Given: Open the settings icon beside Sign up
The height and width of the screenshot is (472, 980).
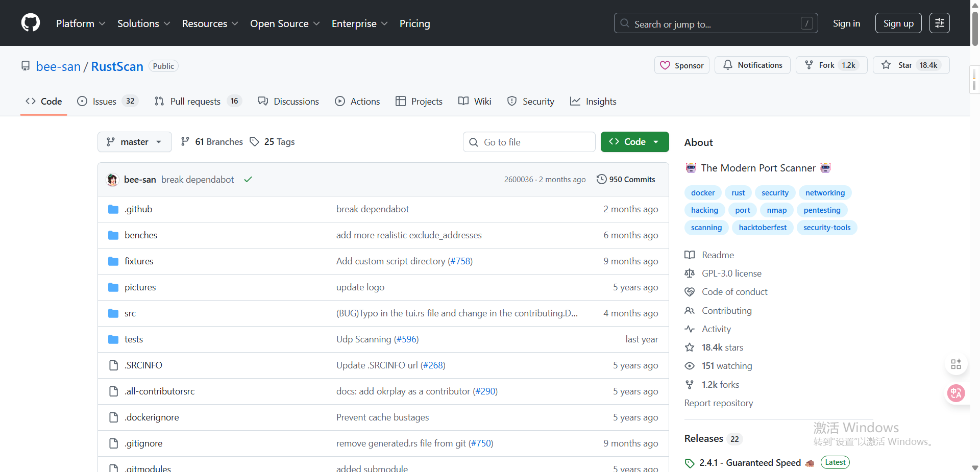Looking at the screenshot, I should (x=939, y=23).
